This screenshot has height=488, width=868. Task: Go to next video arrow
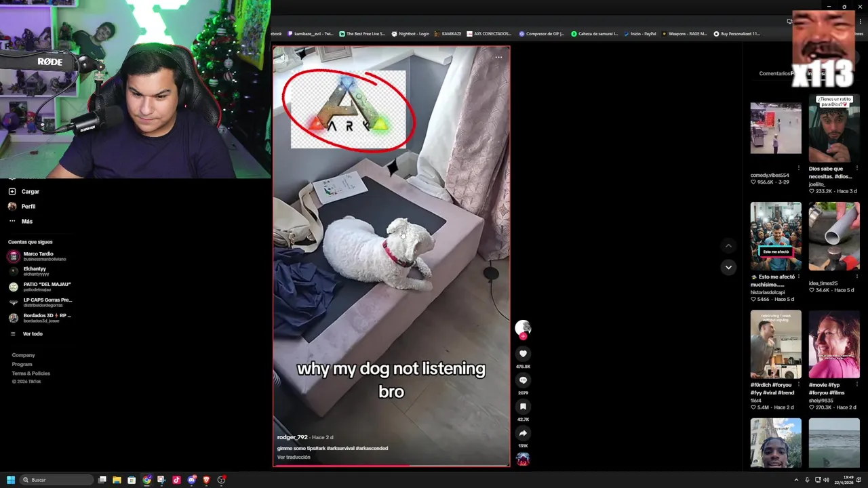point(728,267)
